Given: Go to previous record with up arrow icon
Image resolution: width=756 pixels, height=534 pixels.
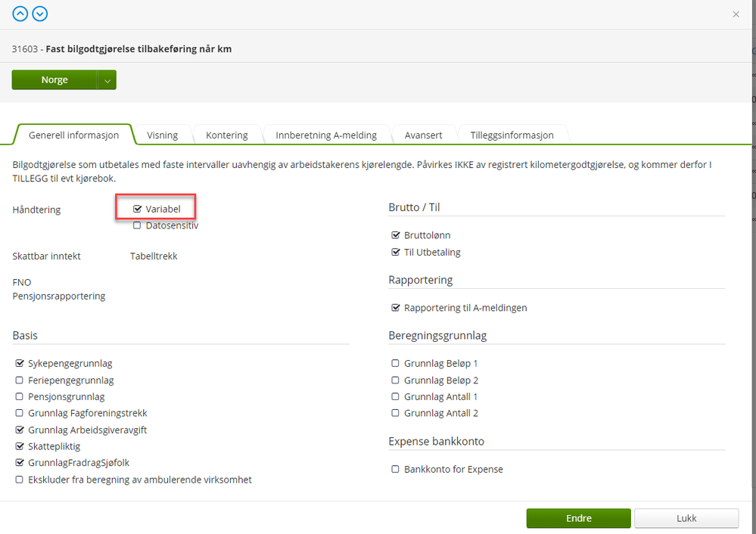Looking at the screenshot, I should [x=20, y=14].
